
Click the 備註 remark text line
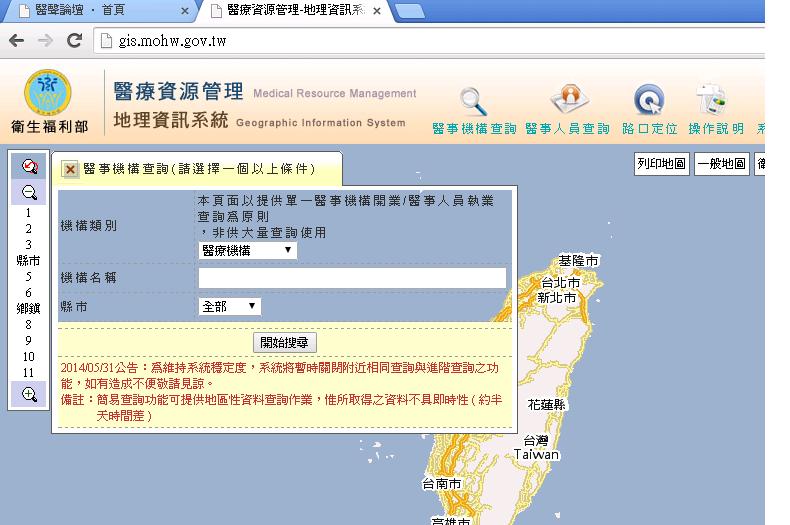click(x=282, y=408)
